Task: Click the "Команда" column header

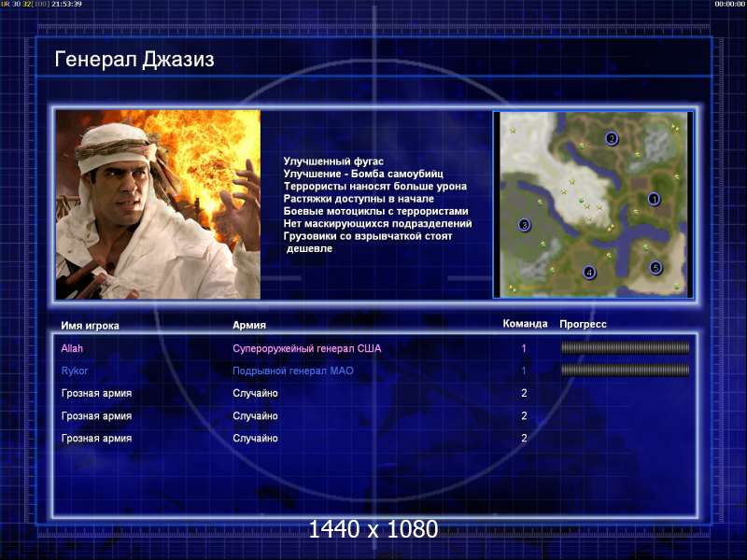Action: pos(525,324)
